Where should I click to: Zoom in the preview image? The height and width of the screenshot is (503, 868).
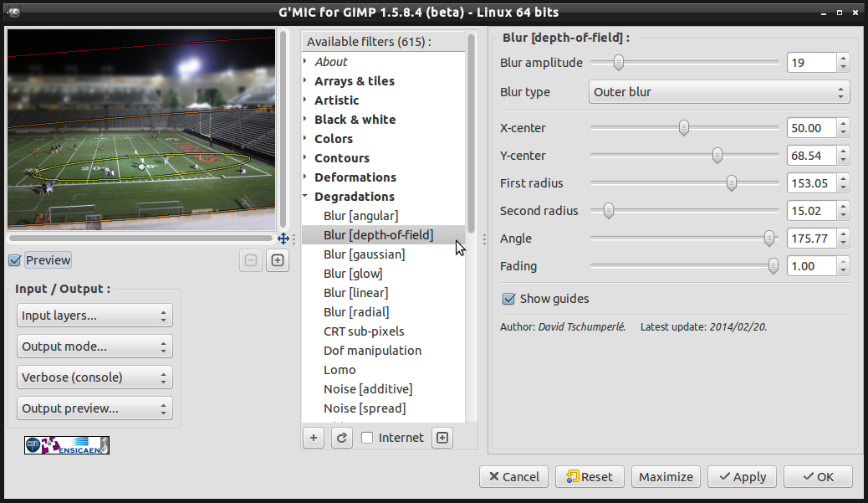click(x=278, y=260)
